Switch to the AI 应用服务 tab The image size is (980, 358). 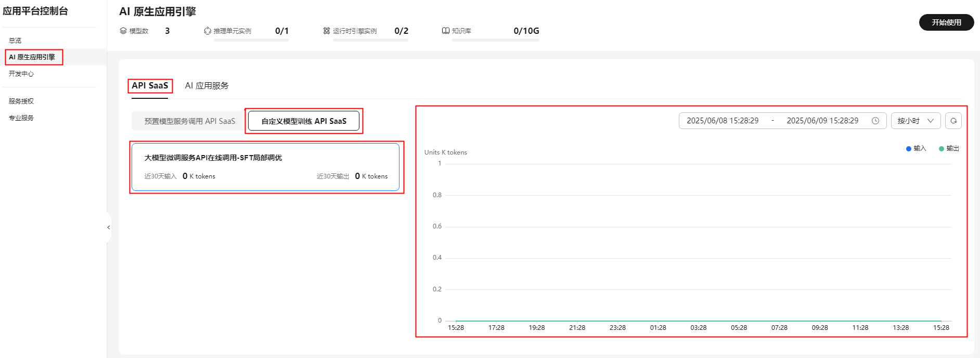(207, 86)
